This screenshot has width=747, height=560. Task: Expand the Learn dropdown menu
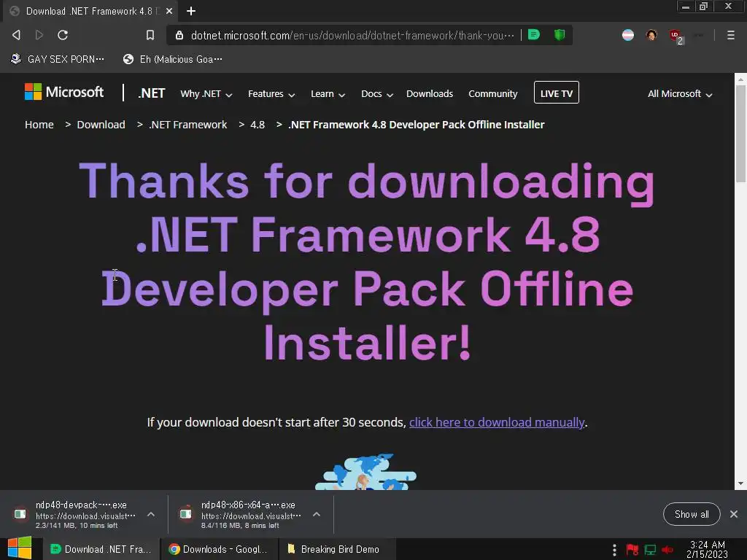(x=328, y=94)
